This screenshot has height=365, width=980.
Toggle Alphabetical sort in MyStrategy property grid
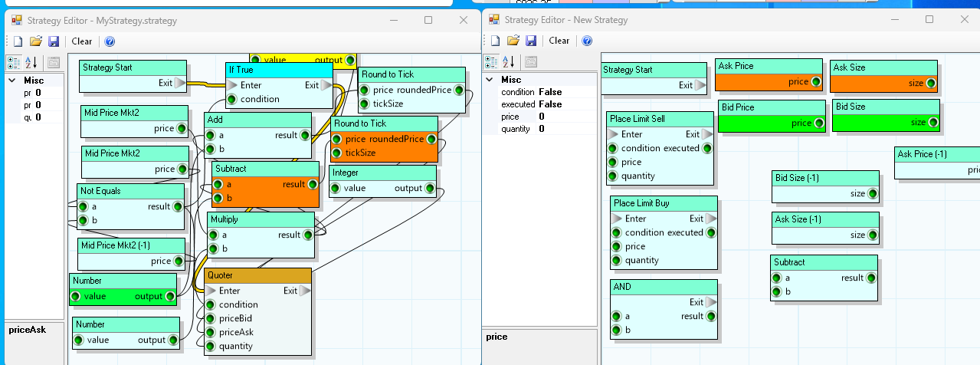click(31, 63)
